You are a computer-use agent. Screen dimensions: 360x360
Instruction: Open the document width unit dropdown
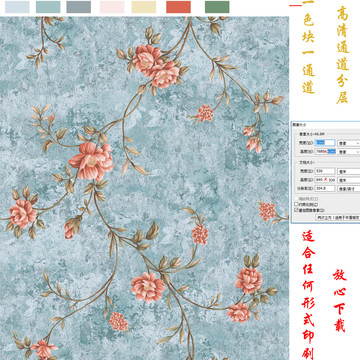pos(349,171)
